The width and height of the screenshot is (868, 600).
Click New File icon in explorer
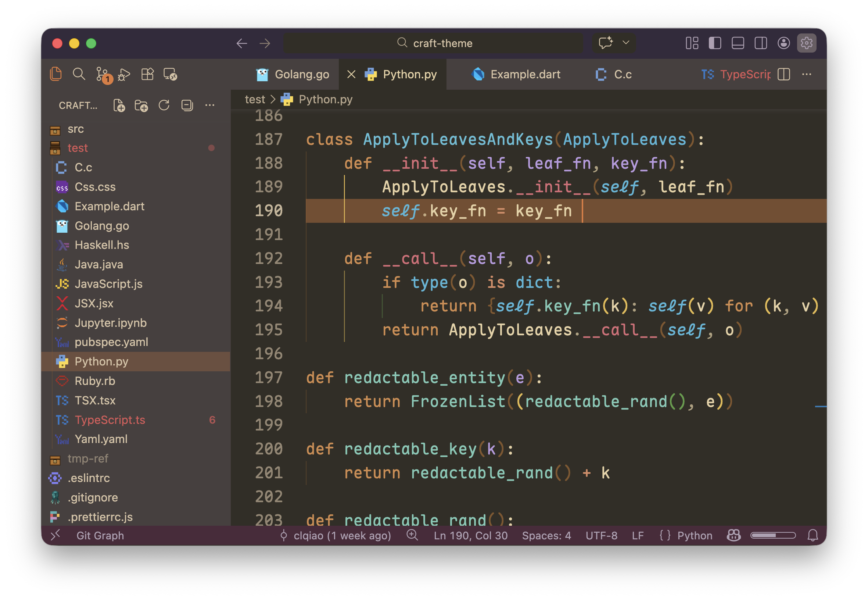[119, 106]
